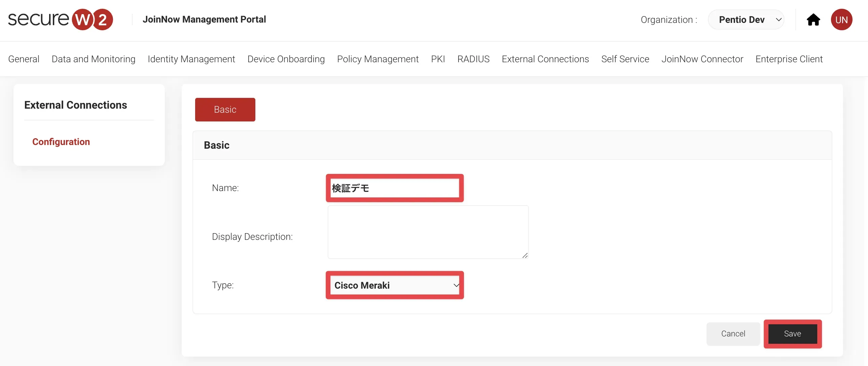Click the Display Description text area

(x=428, y=232)
